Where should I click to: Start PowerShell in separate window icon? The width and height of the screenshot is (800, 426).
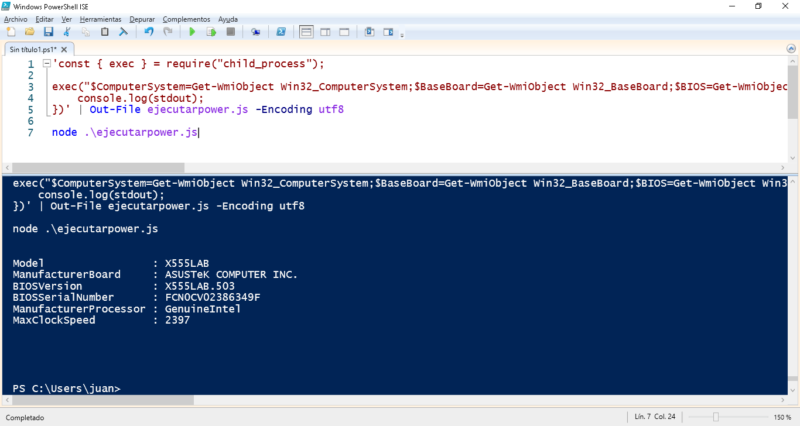point(281,32)
